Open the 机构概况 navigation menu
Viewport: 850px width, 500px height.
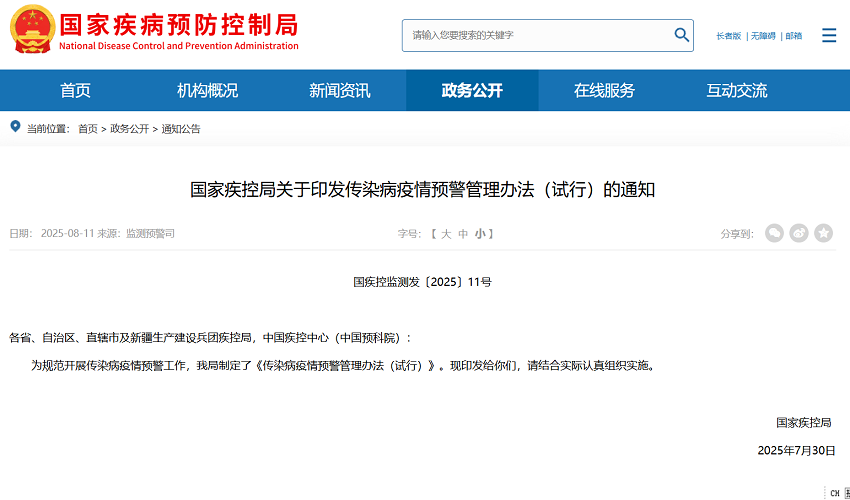click(x=207, y=90)
